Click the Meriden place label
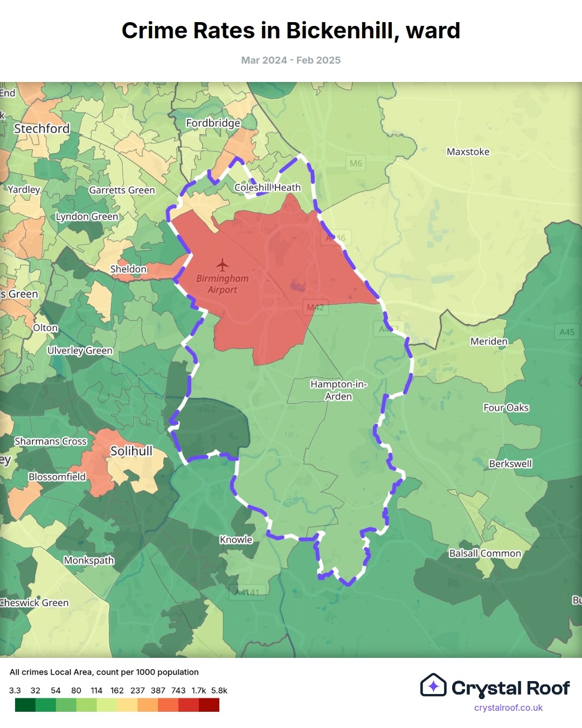 click(489, 341)
